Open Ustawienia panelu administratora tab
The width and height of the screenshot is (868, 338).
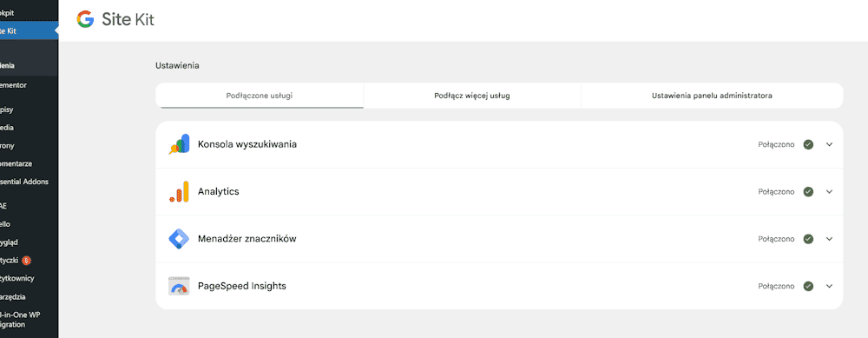tap(712, 96)
